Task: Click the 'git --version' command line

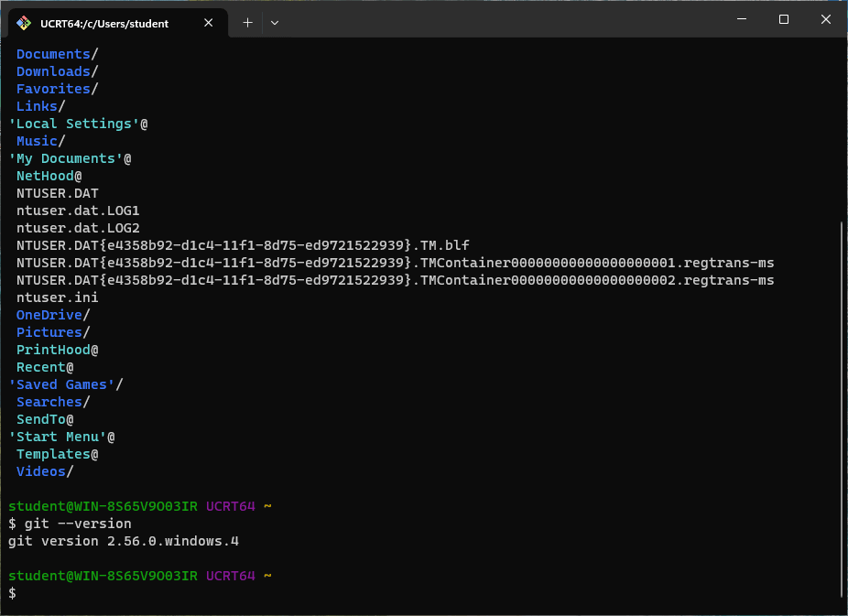Action: [x=70, y=524]
